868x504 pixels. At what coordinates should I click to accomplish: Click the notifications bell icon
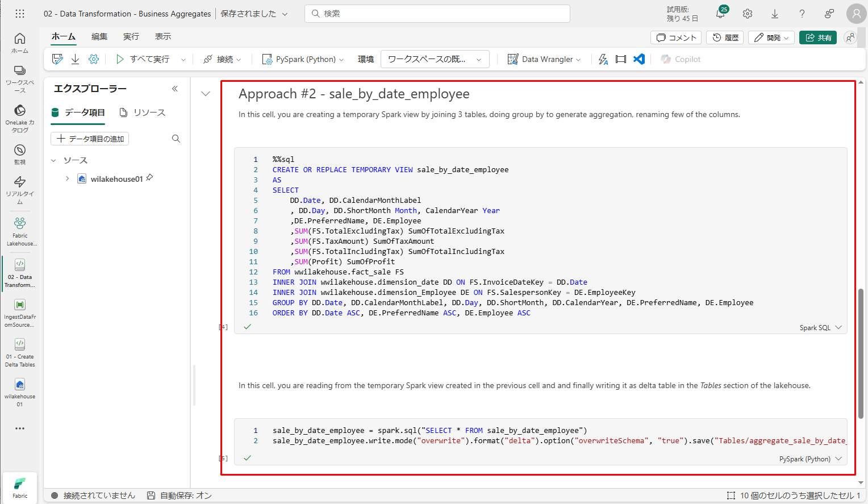point(720,14)
